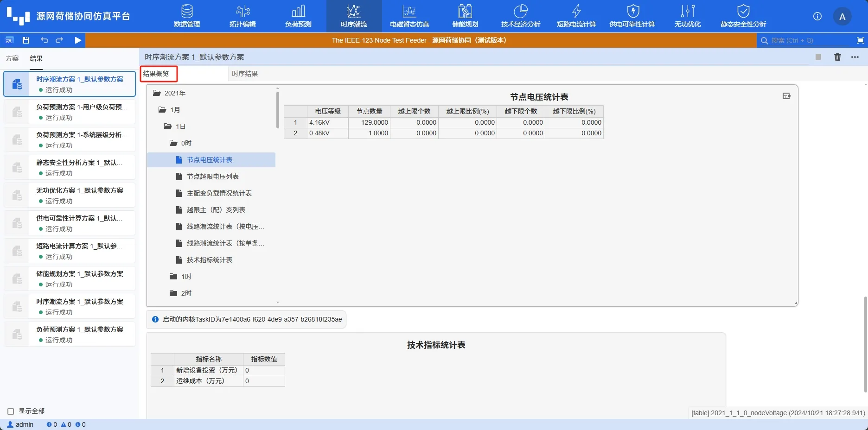Undo the last action
The height and width of the screenshot is (430, 868).
(x=44, y=40)
